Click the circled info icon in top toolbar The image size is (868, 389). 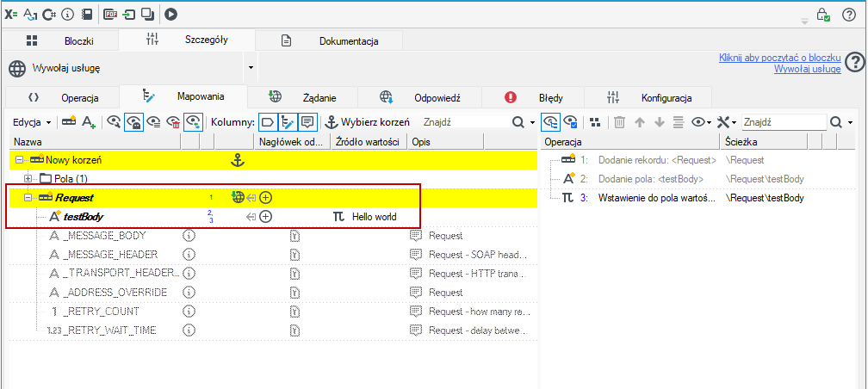coord(67,15)
